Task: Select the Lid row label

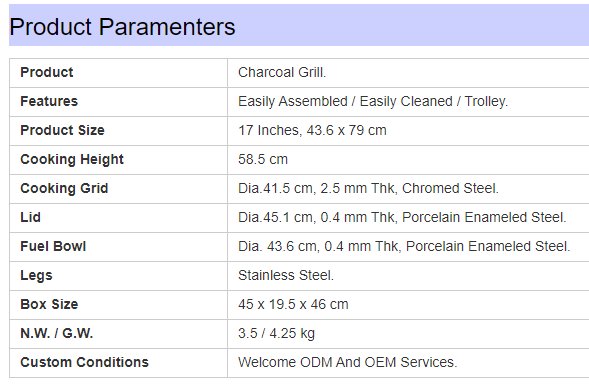Action: point(30,217)
